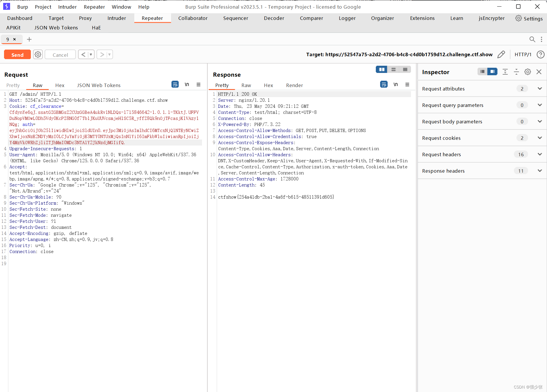Open the JSON Web Tokens extension tab
This screenshot has width=547, height=392.
(56, 28)
